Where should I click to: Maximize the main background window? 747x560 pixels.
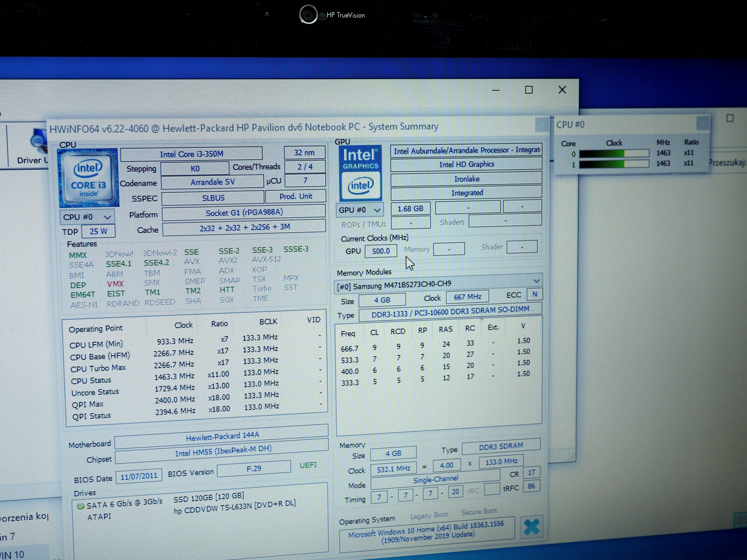(529, 90)
